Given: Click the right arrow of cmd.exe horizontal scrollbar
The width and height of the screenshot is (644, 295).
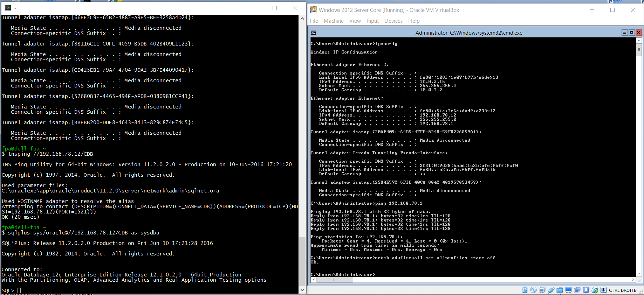Looking at the screenshot, I should point(633,280).
